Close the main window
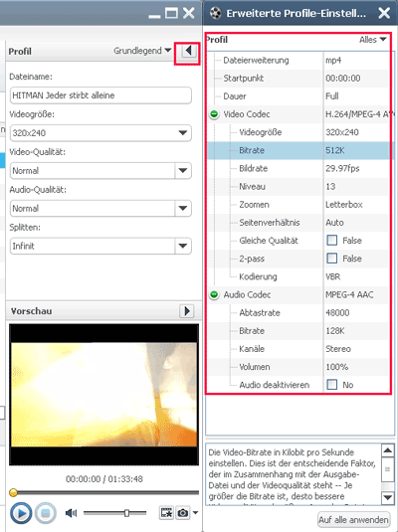 click(189, 13)
